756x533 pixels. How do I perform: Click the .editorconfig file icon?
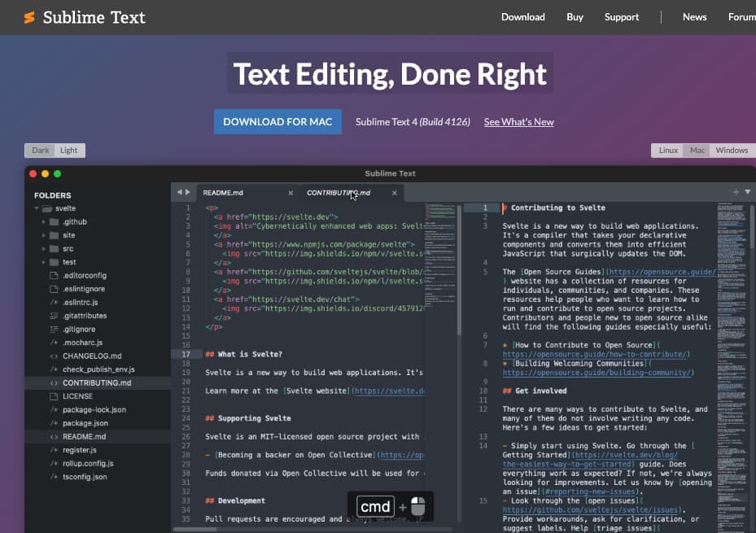[x=54, y=275]
